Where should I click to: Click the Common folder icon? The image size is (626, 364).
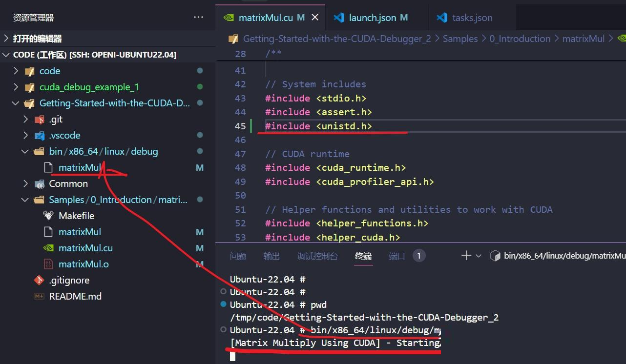(40, 184)
